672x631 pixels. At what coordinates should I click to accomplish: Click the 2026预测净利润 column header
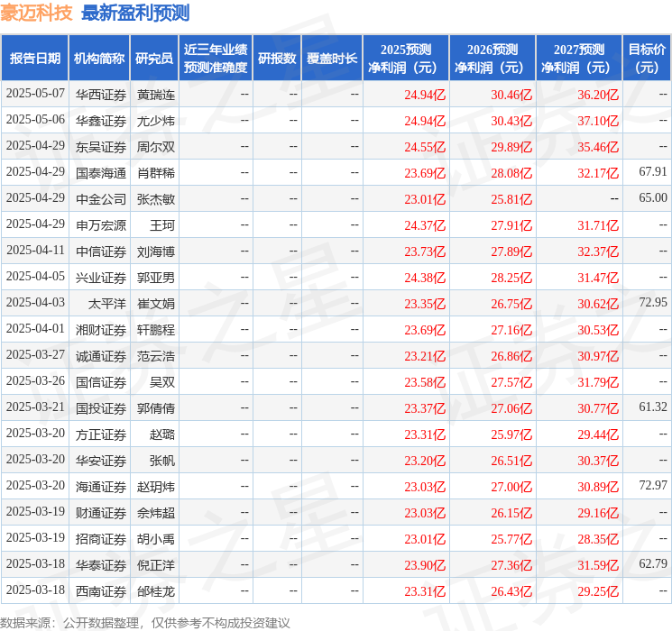pos(492,59)
